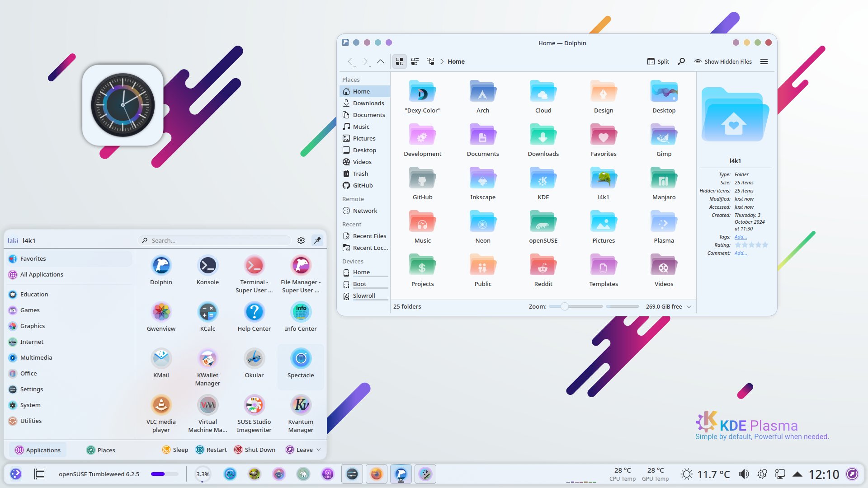Open Network under Remote in sidebar
This screenshot has width=868, height=488.
(x=364, y=211)
